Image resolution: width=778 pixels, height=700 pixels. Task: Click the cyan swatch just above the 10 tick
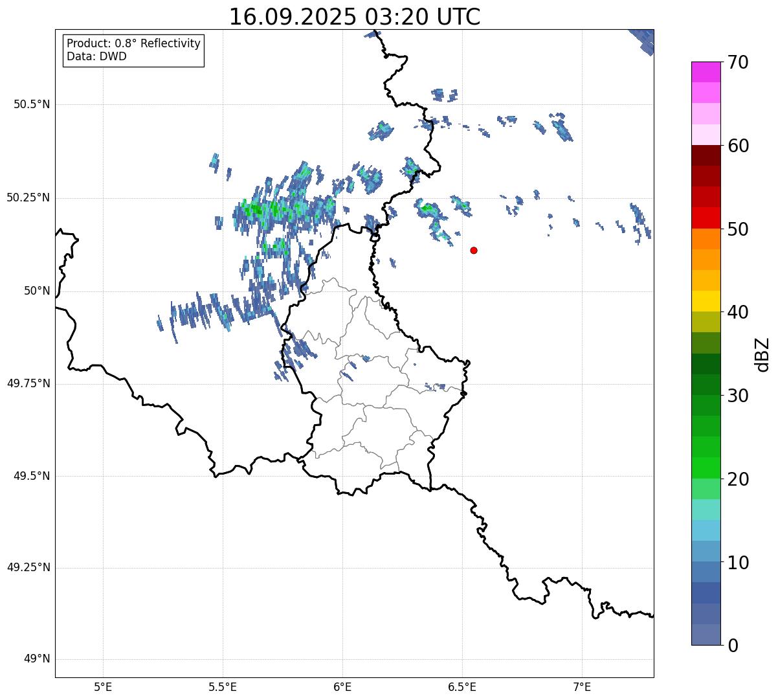tap(706, 551)
